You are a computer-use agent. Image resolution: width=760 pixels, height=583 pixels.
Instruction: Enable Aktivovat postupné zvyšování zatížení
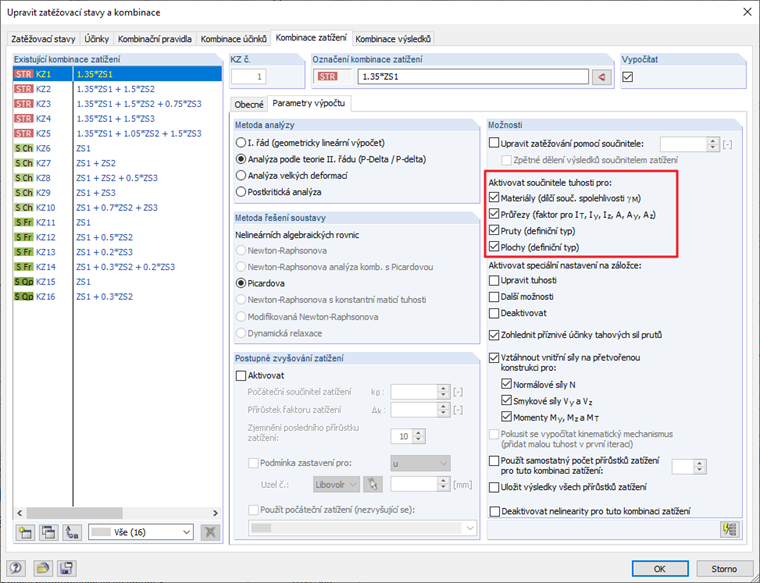point(241,376)
